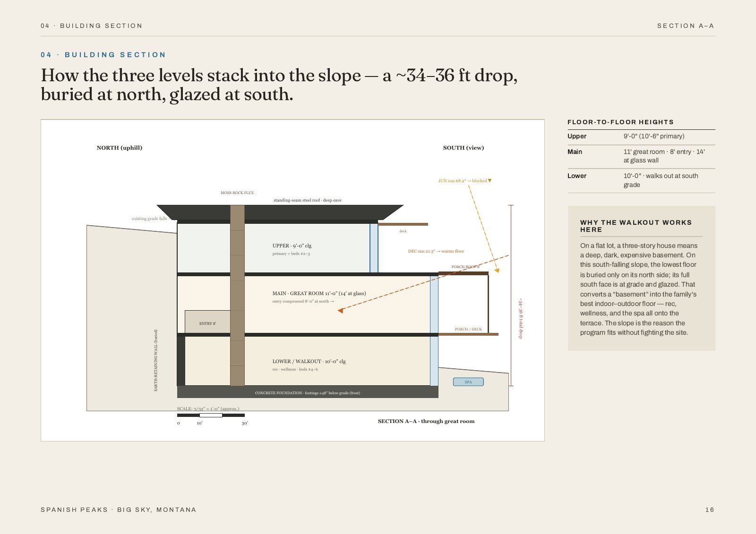The width and height of the screenshot is (756, 534).
Task: Click the 'Upper' row label in the heights table
Action: 577,136
